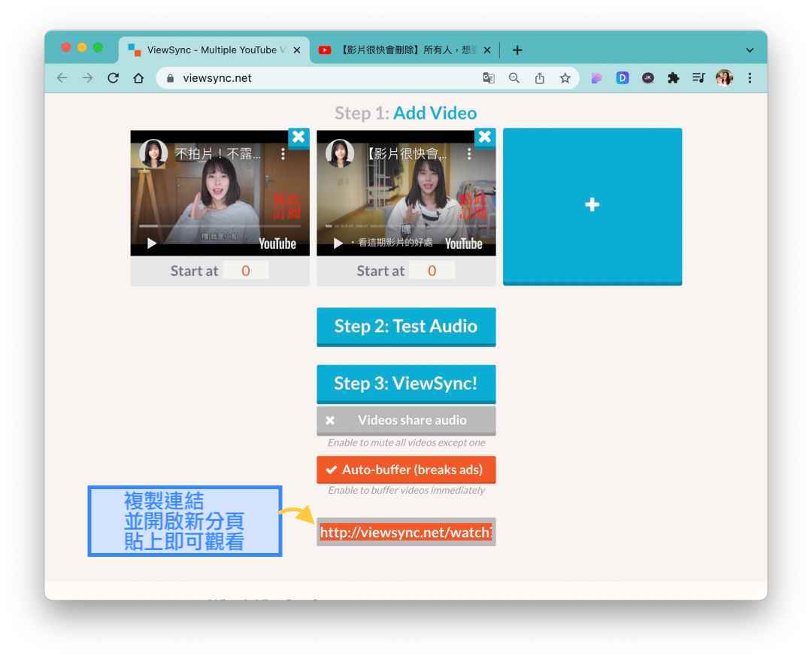Click the 'Step 2: Test Audio' button
Viewport: 812px width, 659px height.
point(406,326)
